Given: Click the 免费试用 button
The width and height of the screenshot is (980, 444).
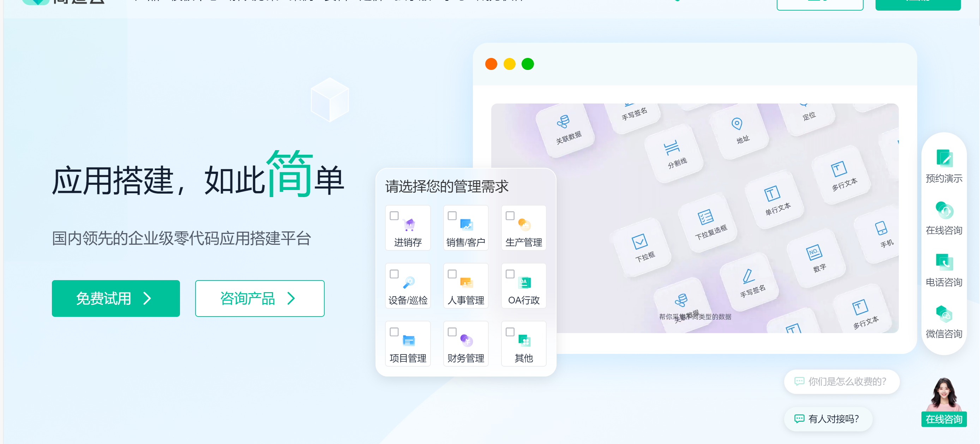Looking at the screenshot, I should click(x=116, y=298).
